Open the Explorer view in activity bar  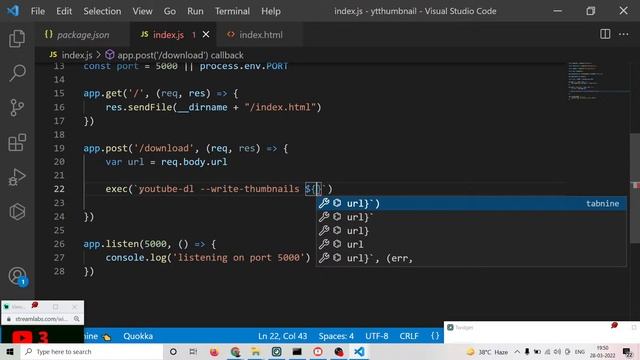coord(17,38)
